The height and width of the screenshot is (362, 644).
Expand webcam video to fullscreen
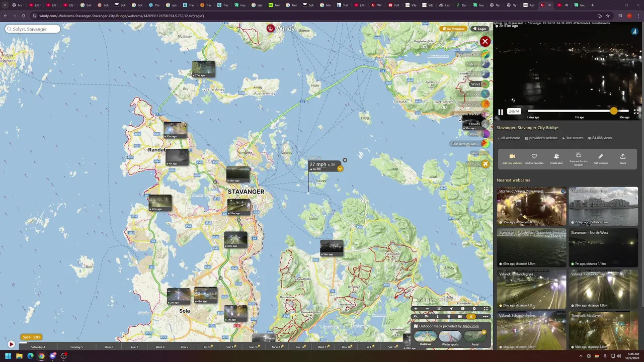(636, 112)
